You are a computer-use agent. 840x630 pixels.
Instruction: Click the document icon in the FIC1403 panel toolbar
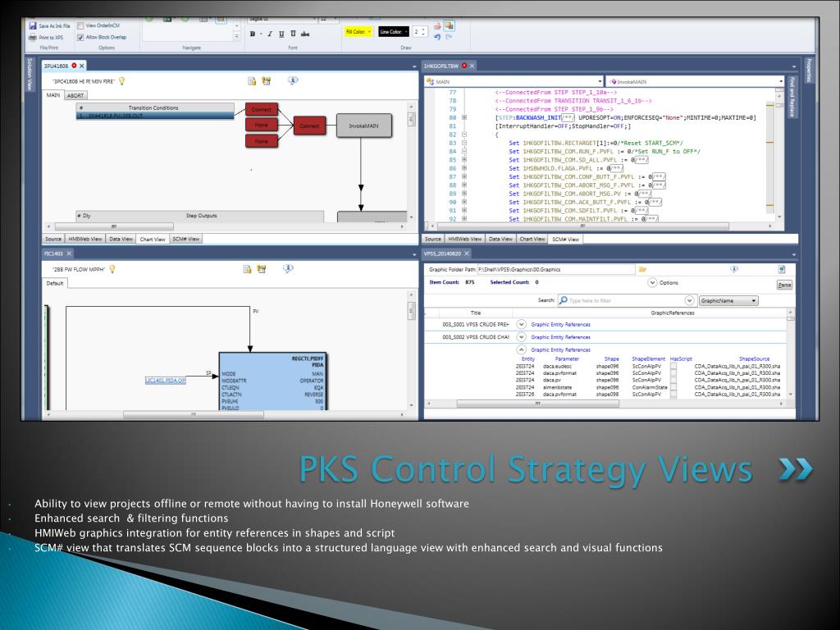tap(247, 269)
